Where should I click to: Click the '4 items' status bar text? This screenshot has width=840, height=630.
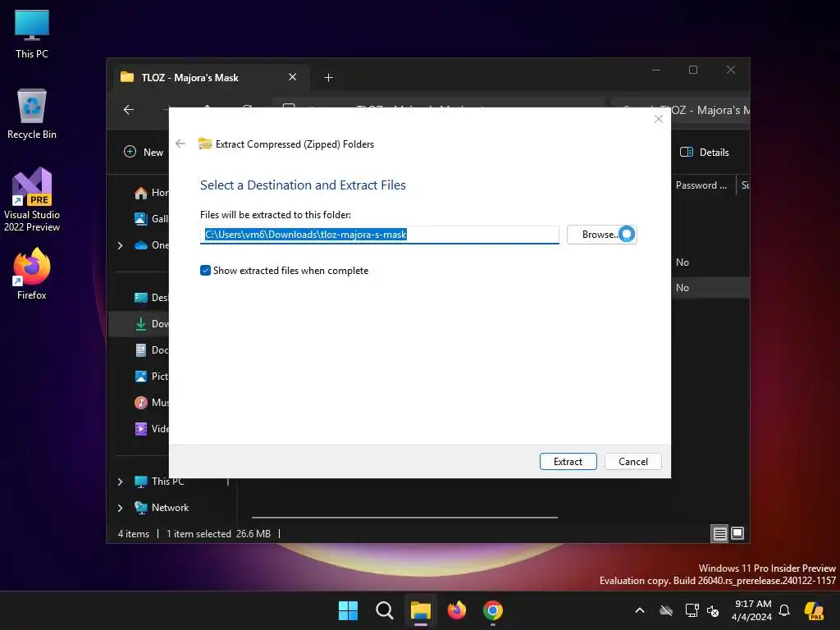(134, 533)
